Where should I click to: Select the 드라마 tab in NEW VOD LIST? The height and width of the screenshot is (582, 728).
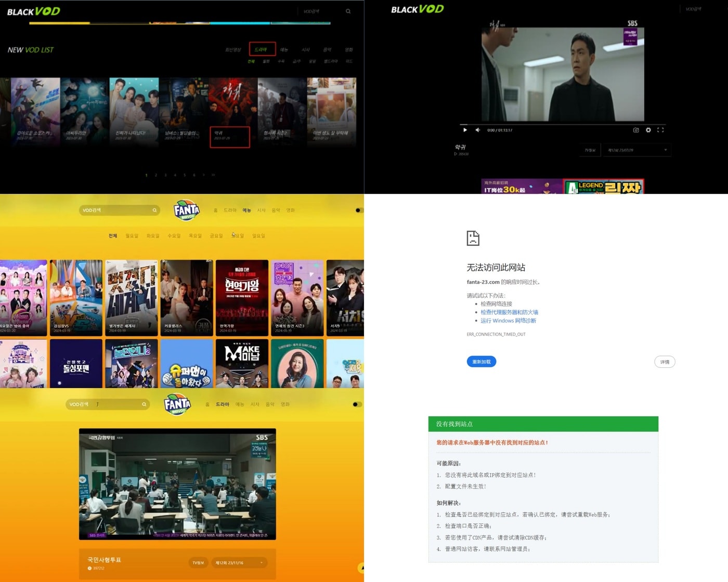pyautogui.click(x=262, y=49)
